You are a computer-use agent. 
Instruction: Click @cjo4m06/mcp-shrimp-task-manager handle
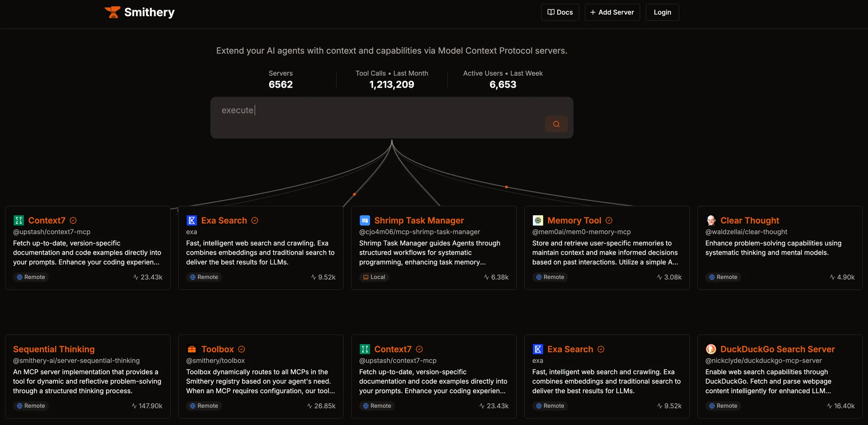420,232
